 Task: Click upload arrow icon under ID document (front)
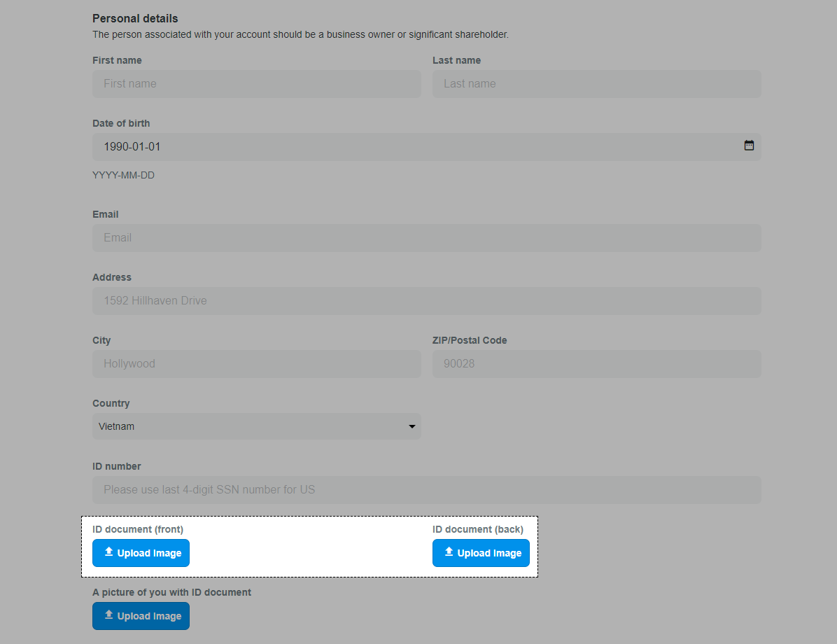108,552
